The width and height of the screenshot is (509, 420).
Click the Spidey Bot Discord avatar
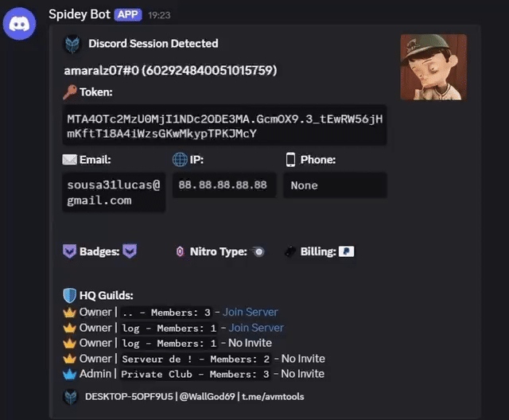(20, 25)
